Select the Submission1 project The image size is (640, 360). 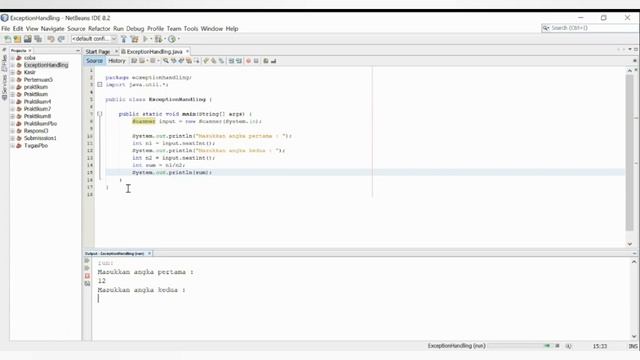[x=40, y=138]
